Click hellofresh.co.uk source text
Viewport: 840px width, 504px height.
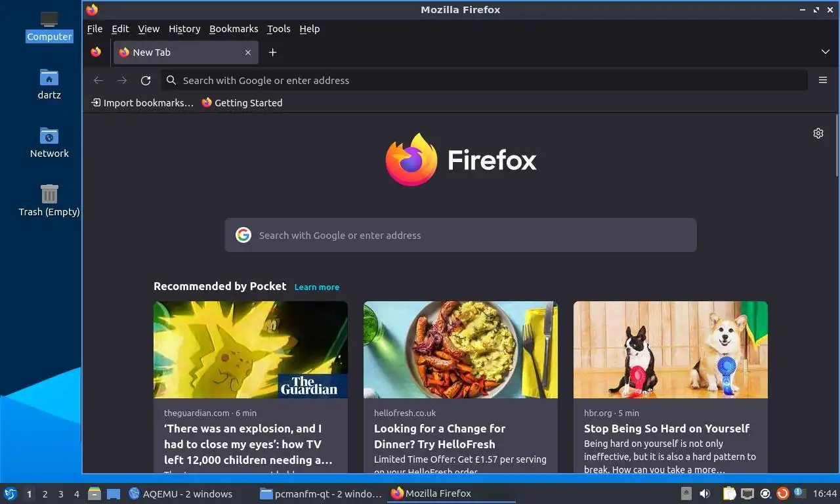405,413
